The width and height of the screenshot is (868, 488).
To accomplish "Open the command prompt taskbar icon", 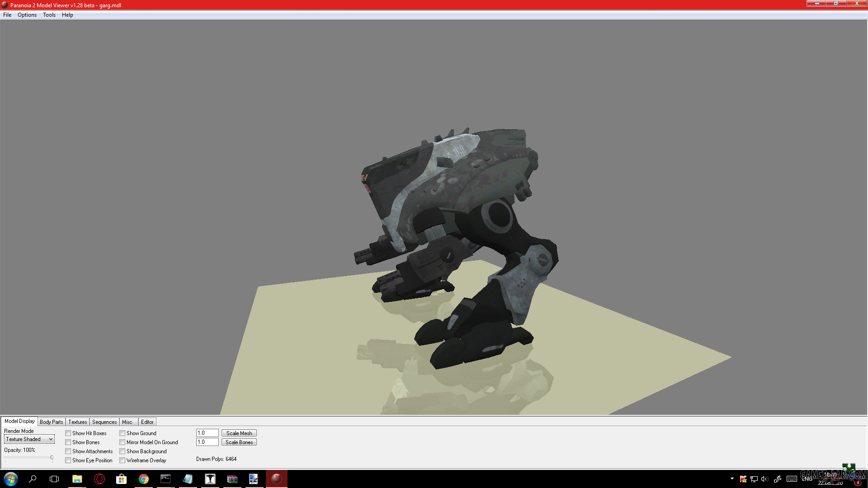I will 165,479.
